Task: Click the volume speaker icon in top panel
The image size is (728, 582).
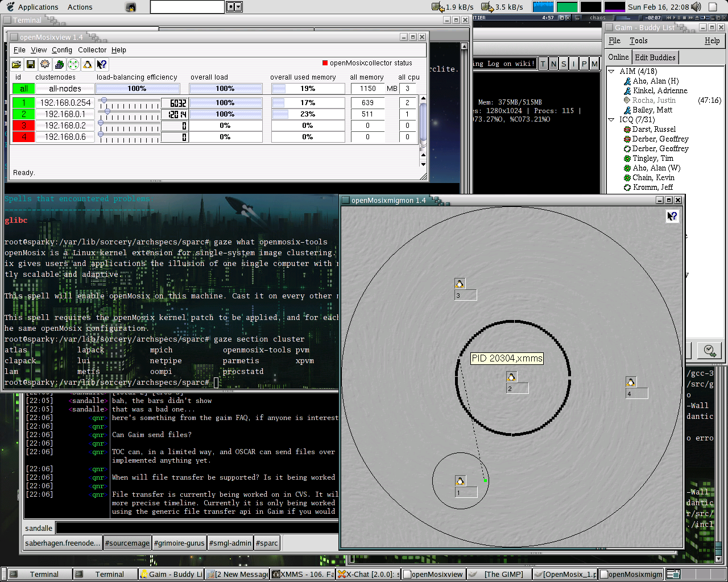Action: (x=697, y=7)
